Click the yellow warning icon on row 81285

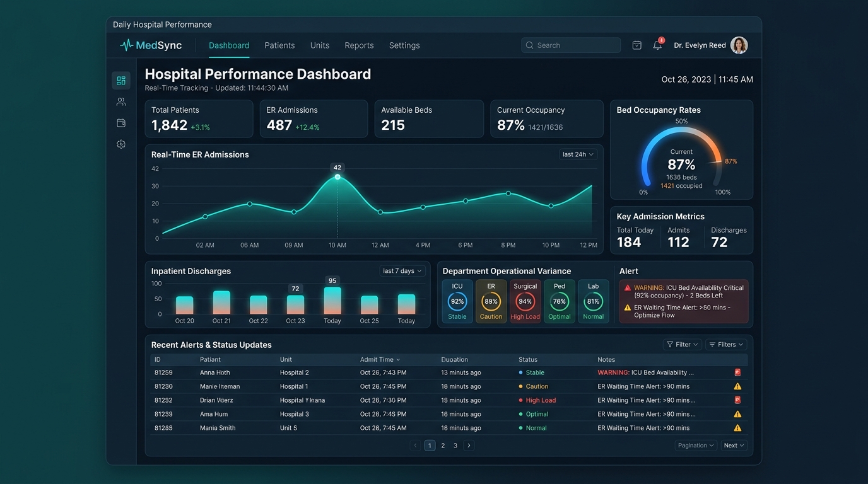737,428
